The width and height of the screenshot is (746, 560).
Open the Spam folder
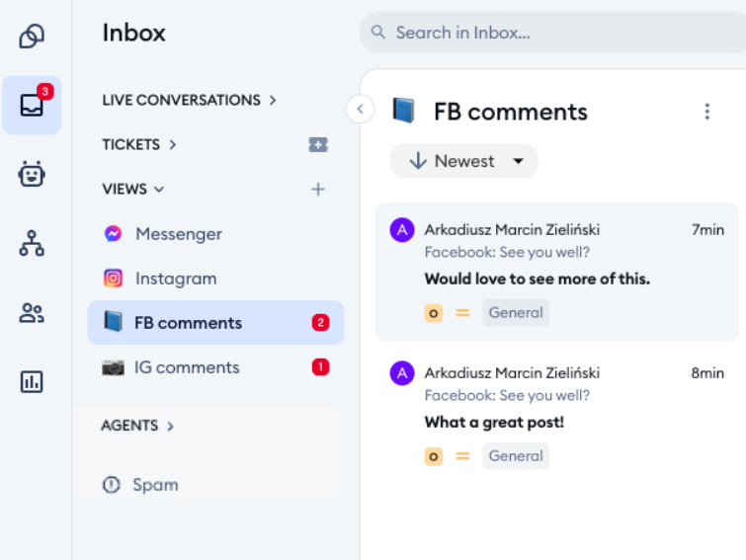(x=155, y=485)
